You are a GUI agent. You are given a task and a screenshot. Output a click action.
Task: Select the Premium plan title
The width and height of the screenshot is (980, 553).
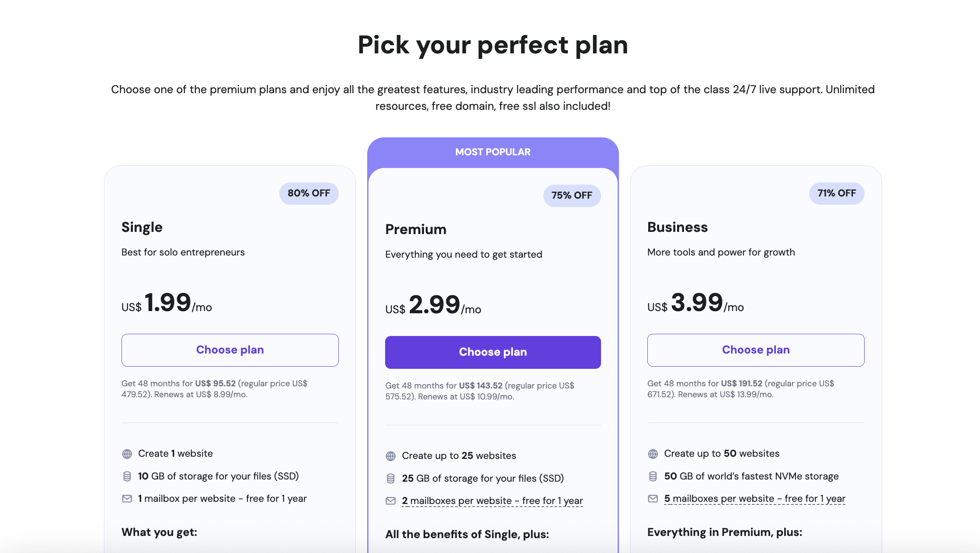coord(416,229)
